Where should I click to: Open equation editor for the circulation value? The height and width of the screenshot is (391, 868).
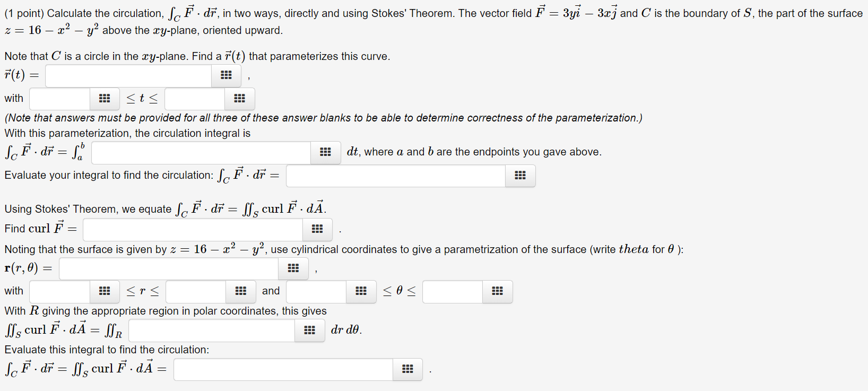(x=520, y=176)
